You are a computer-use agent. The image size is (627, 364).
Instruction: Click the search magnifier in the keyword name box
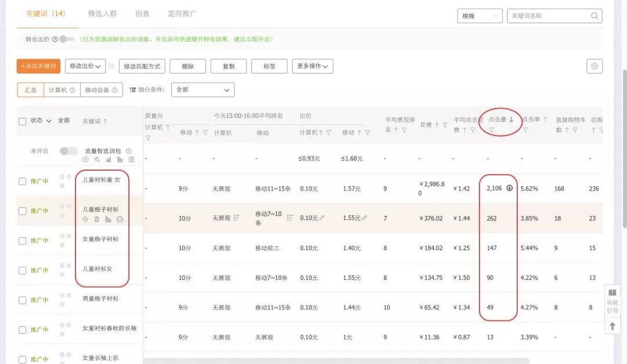594,16
